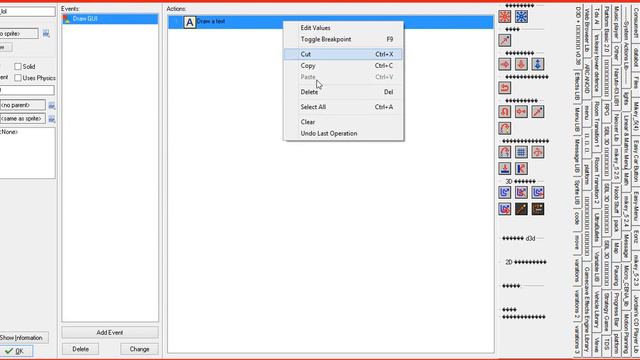The height and width of the screenshot is (360, 640).
Task: Open the Progress Bar library tab
Action: point(616,309)
